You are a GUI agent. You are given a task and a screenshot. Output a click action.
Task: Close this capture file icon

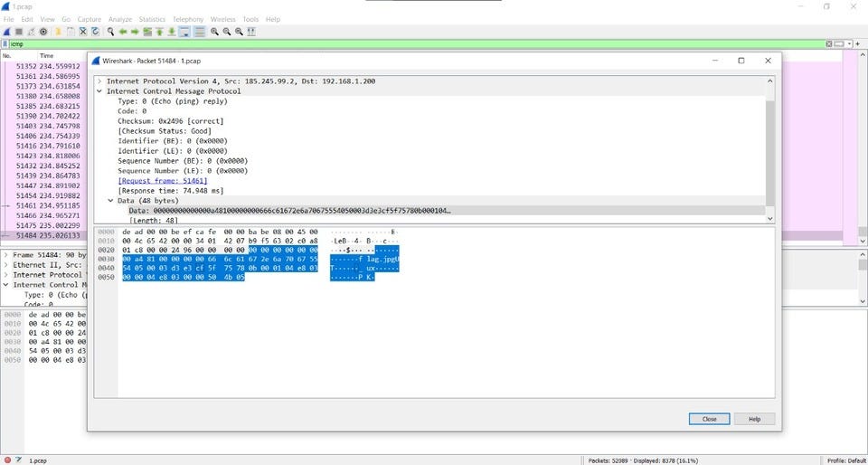82,32
